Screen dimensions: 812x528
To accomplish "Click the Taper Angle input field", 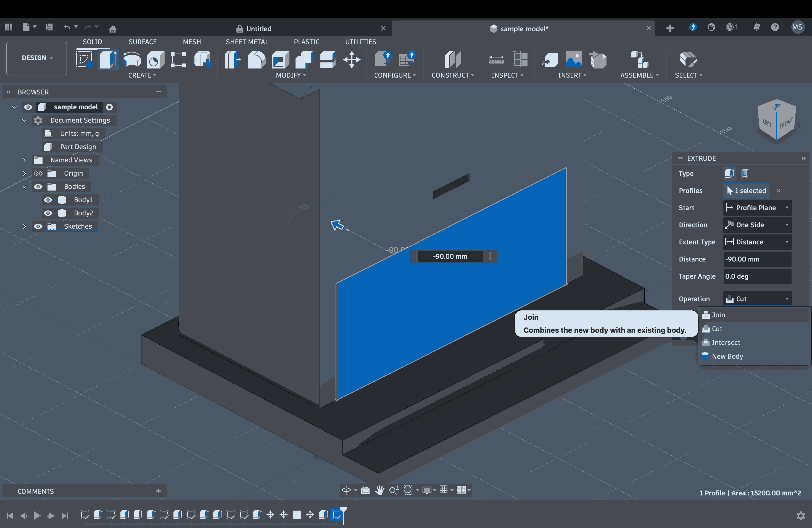I will click(757, 276).
